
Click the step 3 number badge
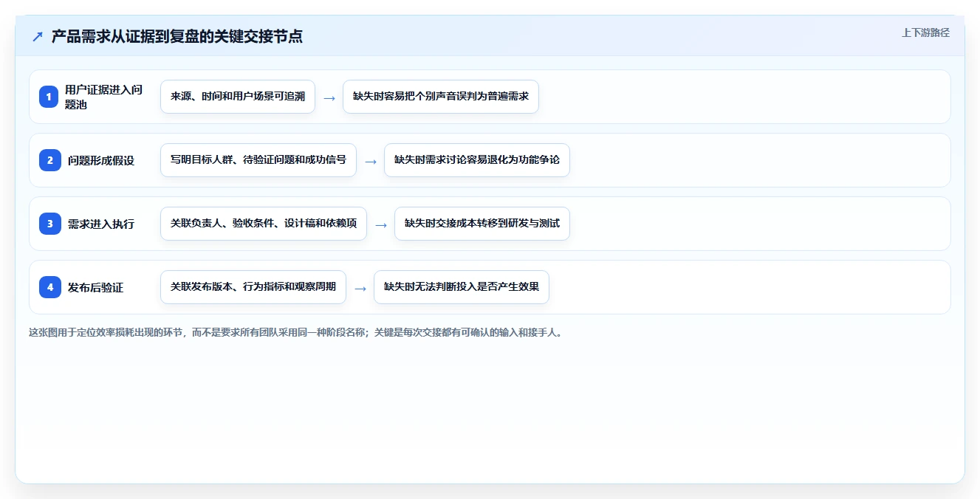49,224
